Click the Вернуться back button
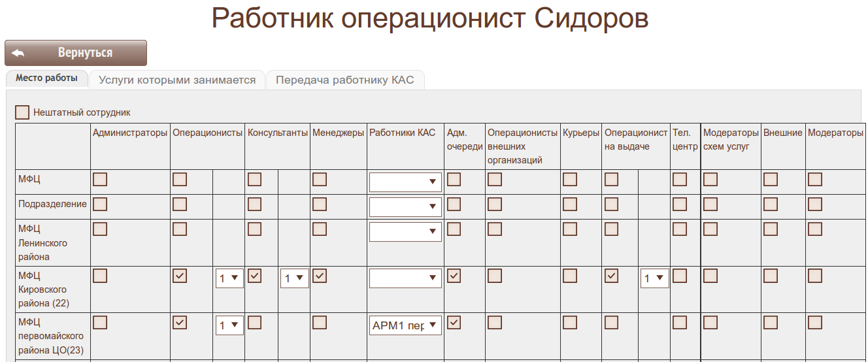The image size is (868, 362). (76, 53)
